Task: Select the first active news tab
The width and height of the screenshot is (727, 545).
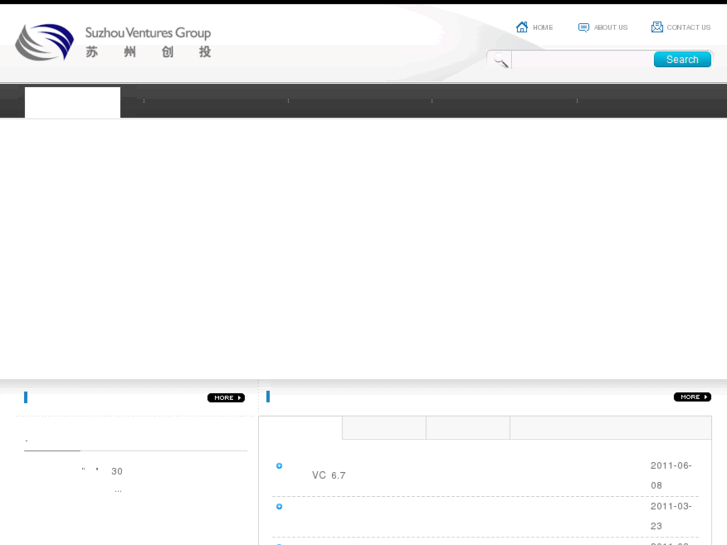Action: (x=300, y=428)
